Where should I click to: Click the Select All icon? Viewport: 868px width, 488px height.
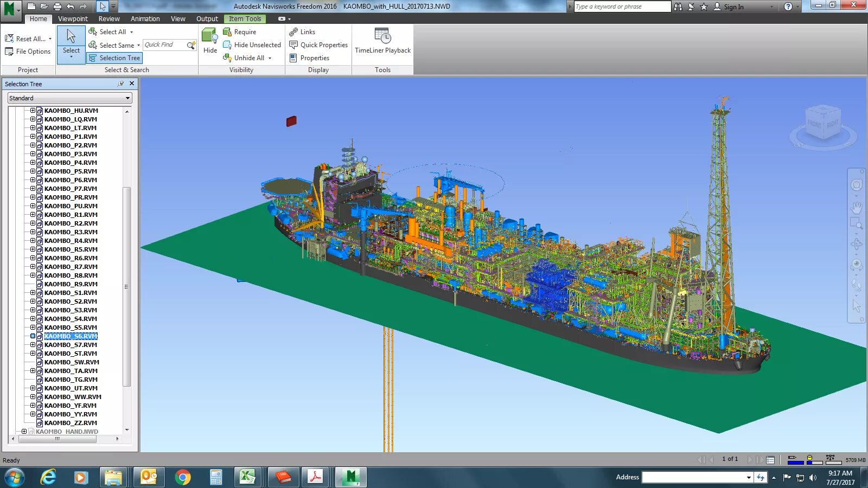(93, 31)
